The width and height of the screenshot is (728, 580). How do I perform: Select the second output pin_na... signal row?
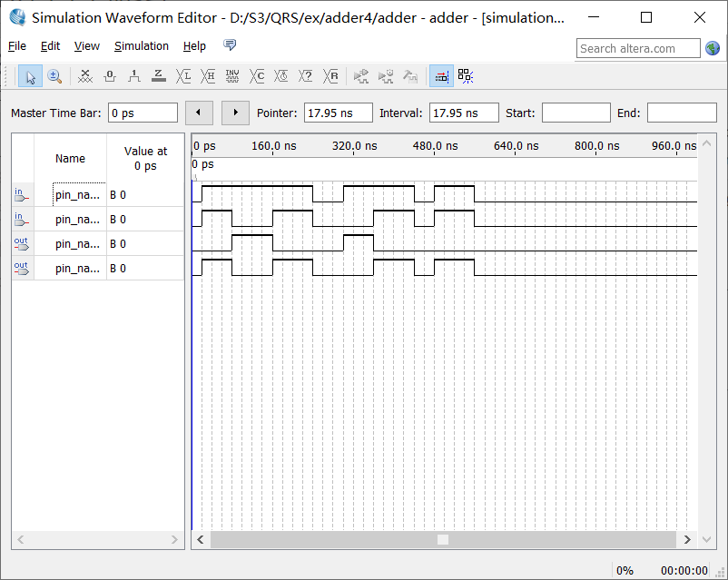(x=98, y=269)
